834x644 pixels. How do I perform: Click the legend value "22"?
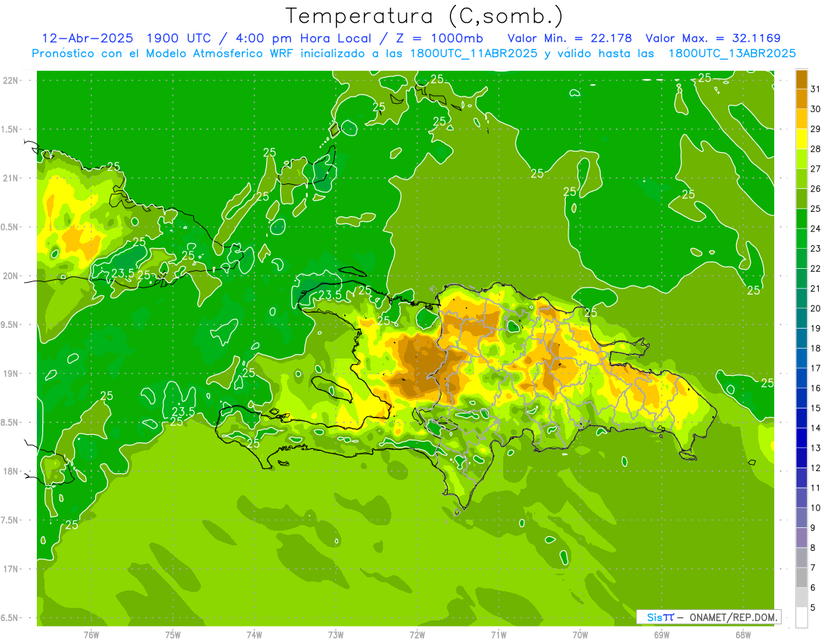(x=816, y=269)
